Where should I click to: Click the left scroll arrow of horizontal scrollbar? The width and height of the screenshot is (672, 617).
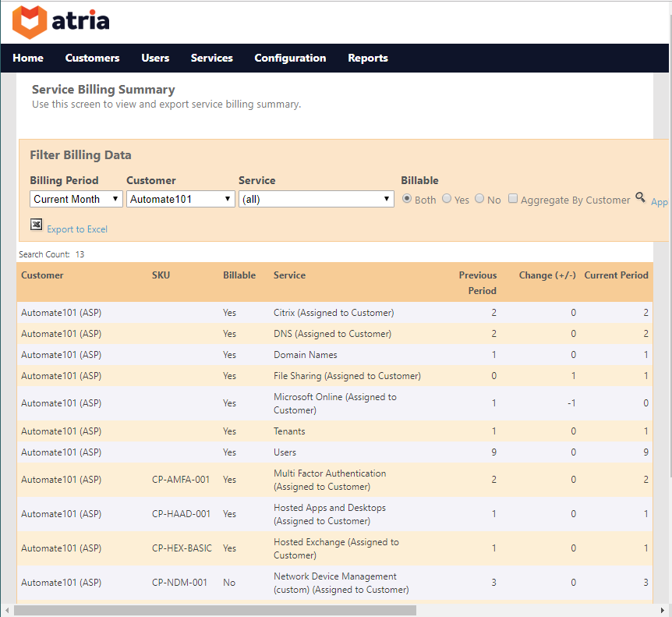pyautogui.click(x=7, y=610)
